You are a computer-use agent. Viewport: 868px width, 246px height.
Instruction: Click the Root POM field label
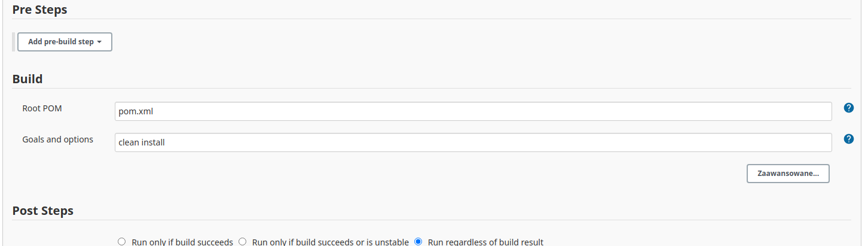coord(42,108)
